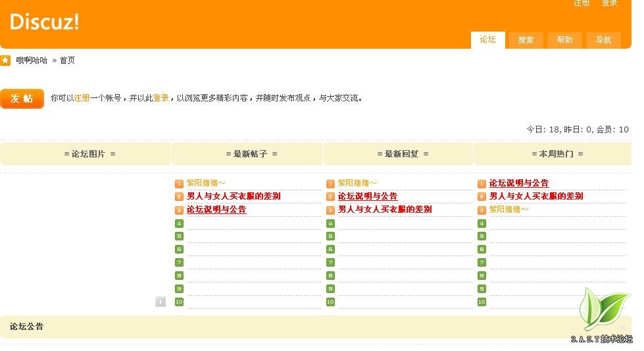Open the 哦啊哈哈 breadcrumb link
This screenshot has height=351, width=644.
pyautogui.click(x=32, y=61)
